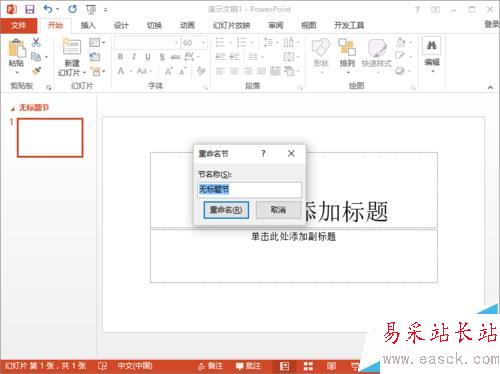Switch to the Transitions tab
The width and height of the screenshot is (500, 374).
click(154, 25)
